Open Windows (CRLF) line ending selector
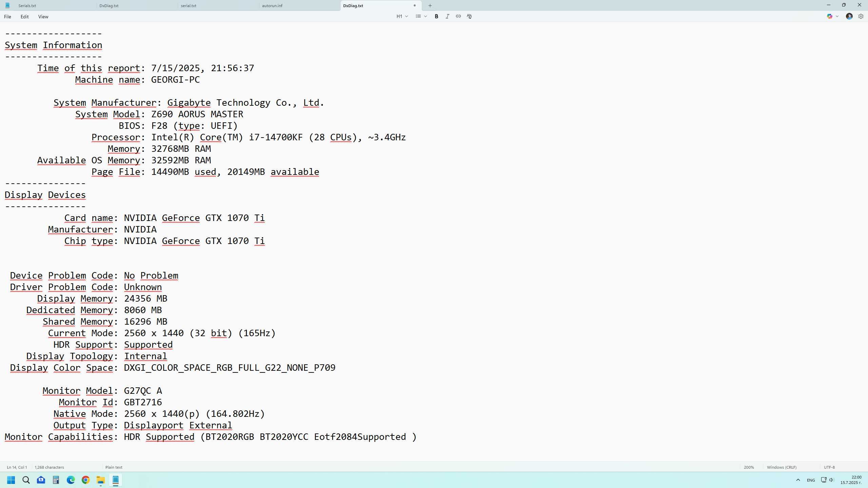868x488 pixels. click(x=782, y=467)
